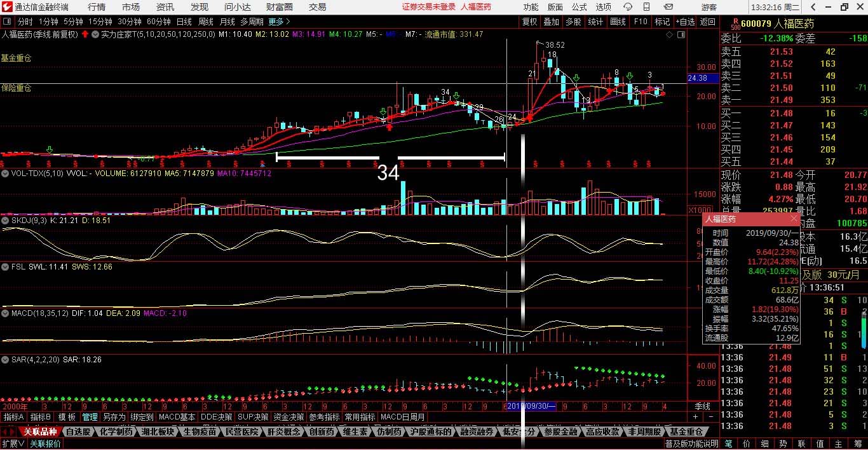The height and width of the screenshot is (450, 868).
Task: Switch to 60分钟 chart period
Action: [158, 21]
